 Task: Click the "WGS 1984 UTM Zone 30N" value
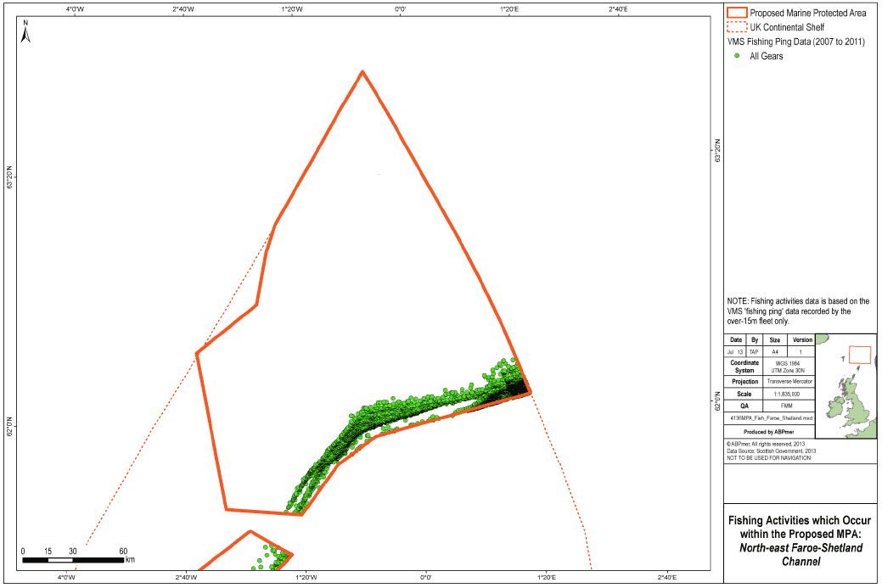(789, 367)
